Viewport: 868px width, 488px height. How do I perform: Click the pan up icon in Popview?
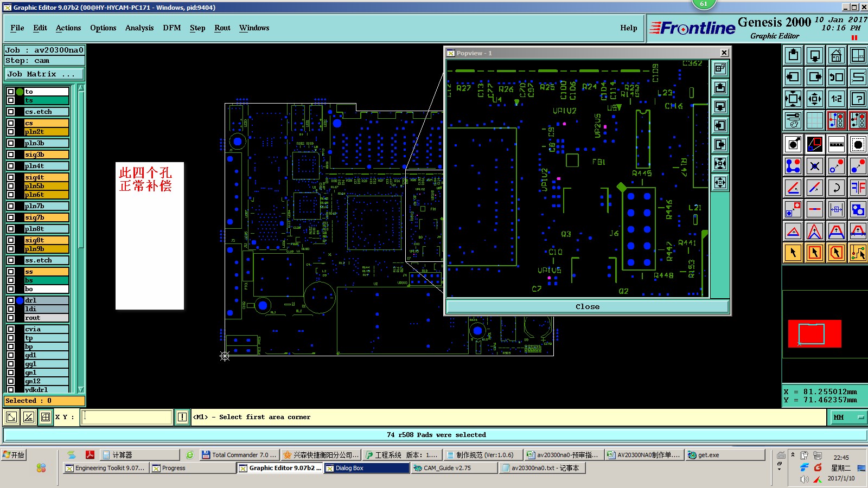point(720,88)
